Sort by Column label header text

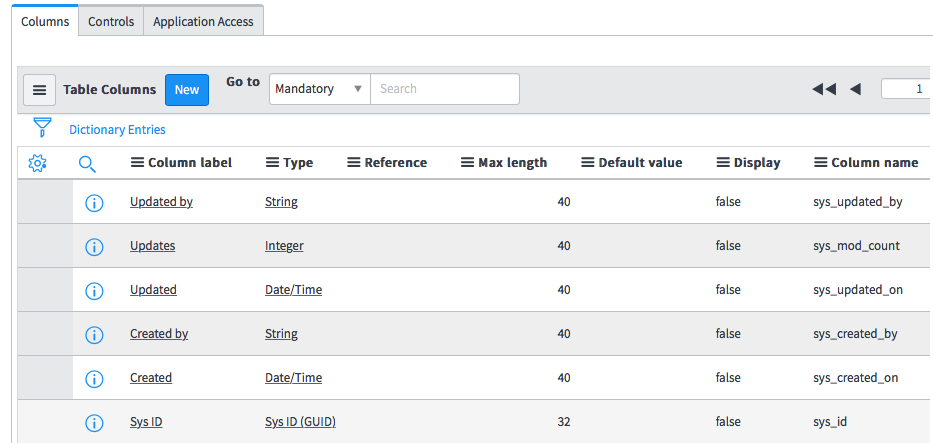(190, 163)
